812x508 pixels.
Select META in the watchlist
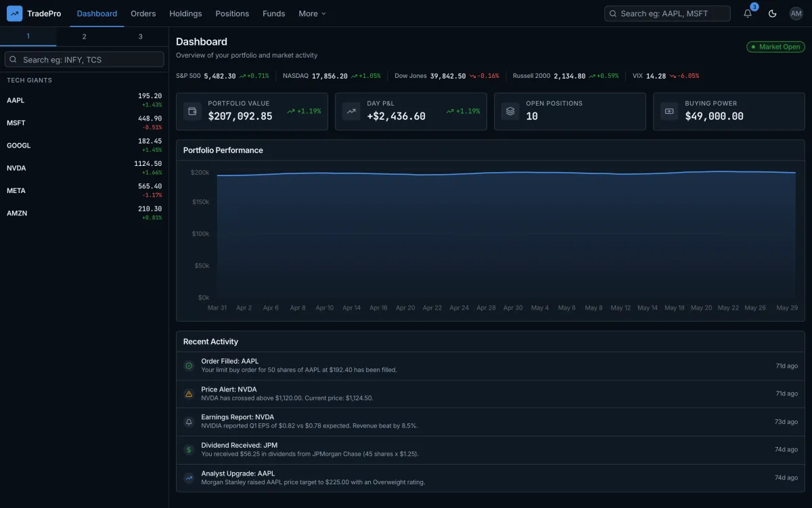pos(84,190)
